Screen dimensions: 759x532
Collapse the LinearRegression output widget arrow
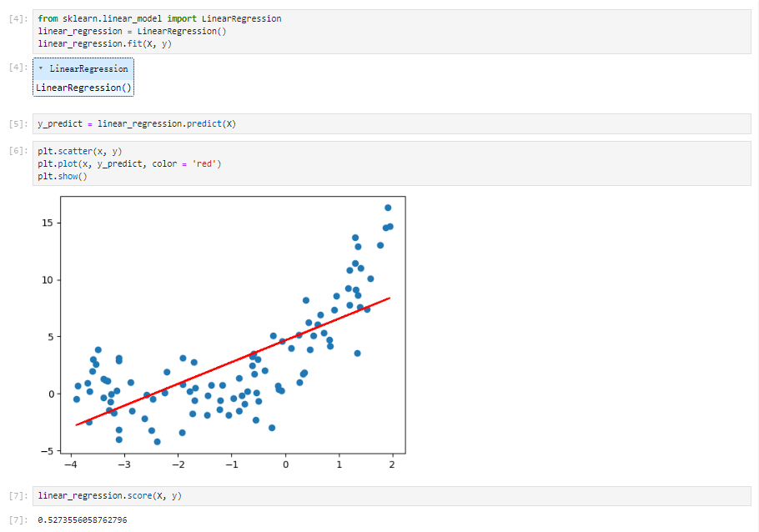(x=41, y=68)
